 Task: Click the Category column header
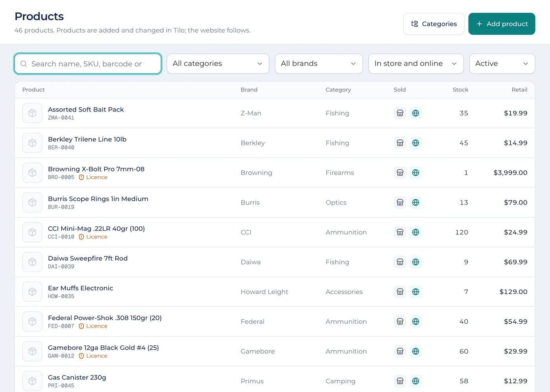coord(338,90)
